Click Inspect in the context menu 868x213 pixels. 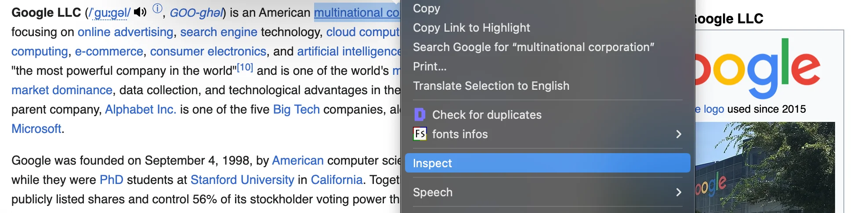547,163
